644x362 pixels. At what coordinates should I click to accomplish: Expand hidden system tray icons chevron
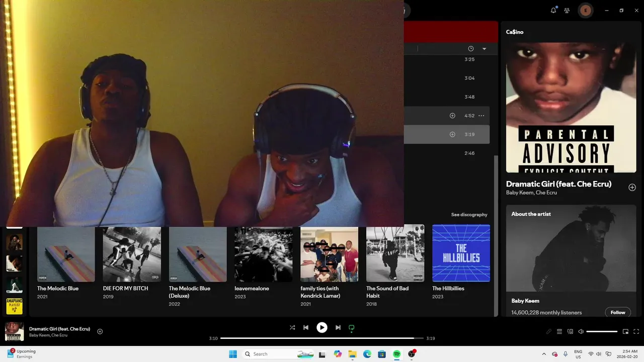[544, 354]
